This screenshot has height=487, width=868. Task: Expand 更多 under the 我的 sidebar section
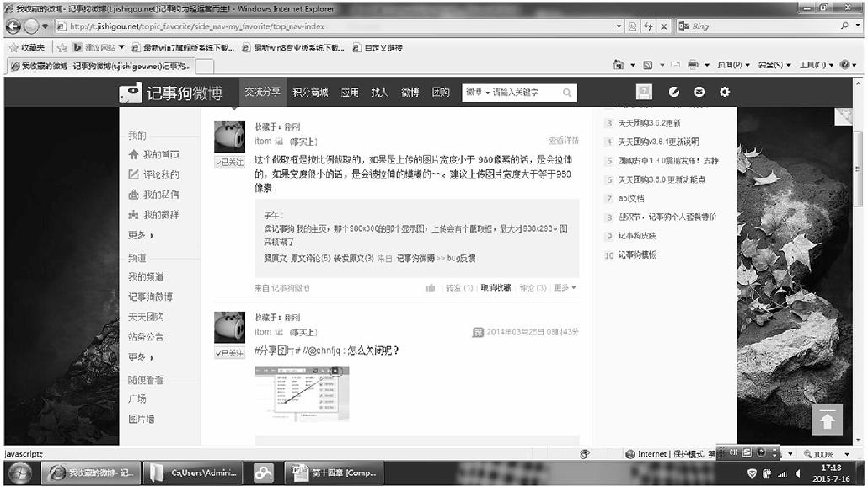coord(142,234)
